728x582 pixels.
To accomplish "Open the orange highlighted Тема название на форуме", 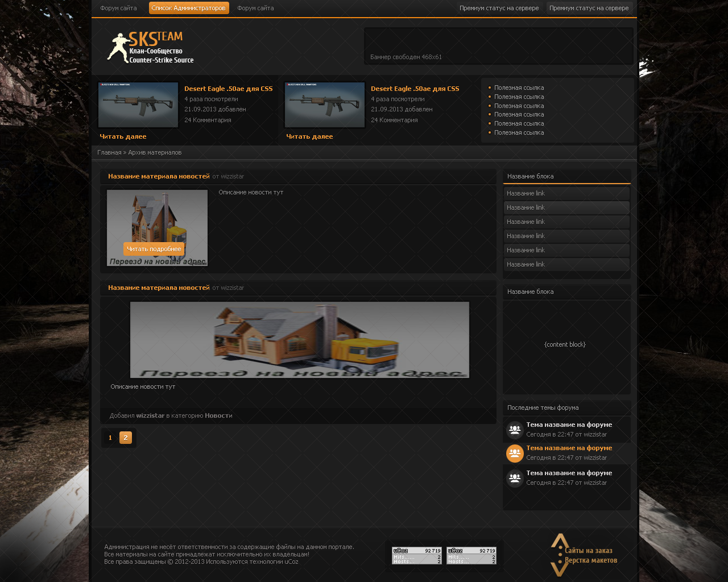I will (x=569, y=448).
